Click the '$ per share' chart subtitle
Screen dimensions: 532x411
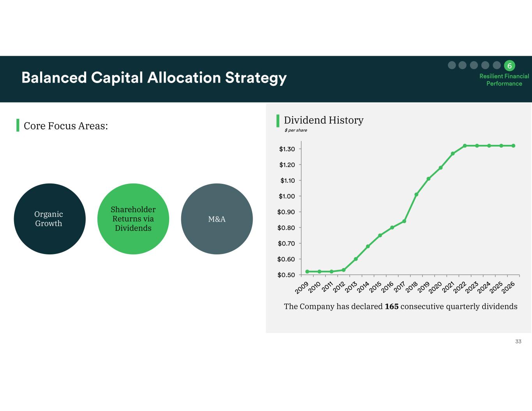(x=296, y=130)
